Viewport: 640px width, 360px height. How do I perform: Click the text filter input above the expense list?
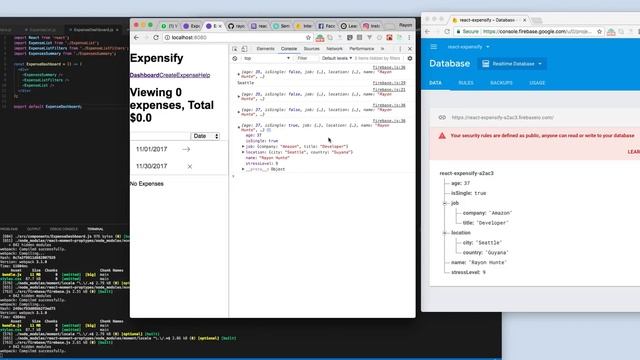159,136
